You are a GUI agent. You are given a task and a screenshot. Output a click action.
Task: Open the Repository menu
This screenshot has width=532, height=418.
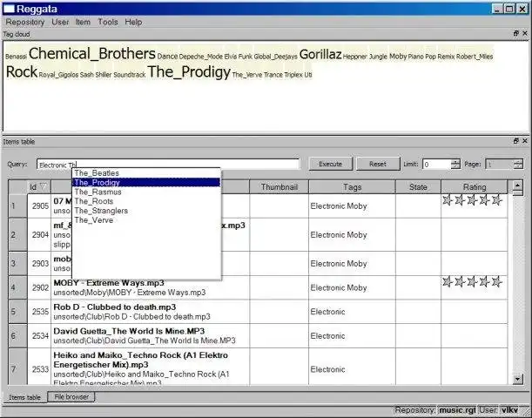pos(25,22)
